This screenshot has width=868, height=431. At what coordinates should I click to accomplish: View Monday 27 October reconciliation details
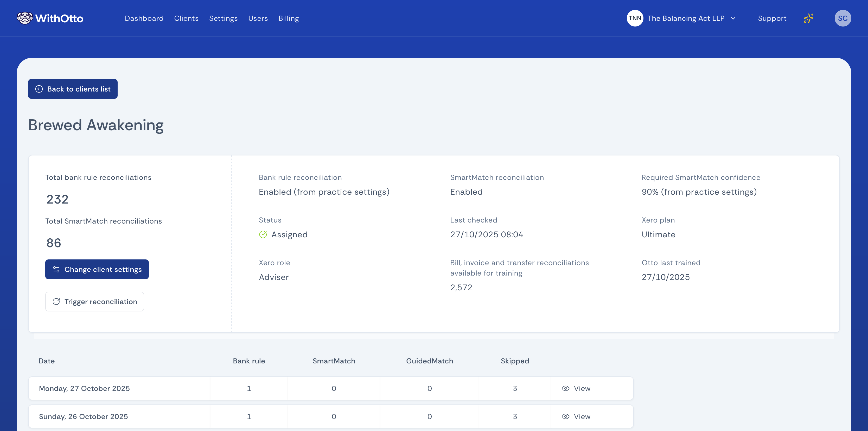click(577, 388)
